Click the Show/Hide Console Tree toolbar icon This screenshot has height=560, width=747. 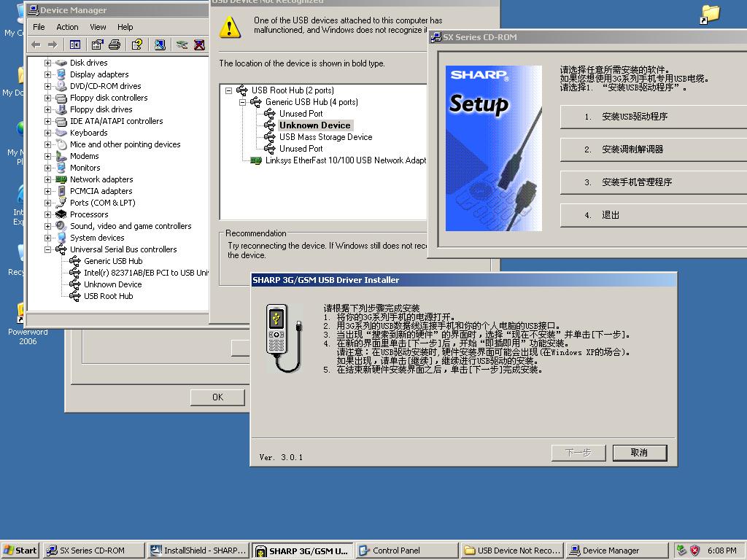75,45
